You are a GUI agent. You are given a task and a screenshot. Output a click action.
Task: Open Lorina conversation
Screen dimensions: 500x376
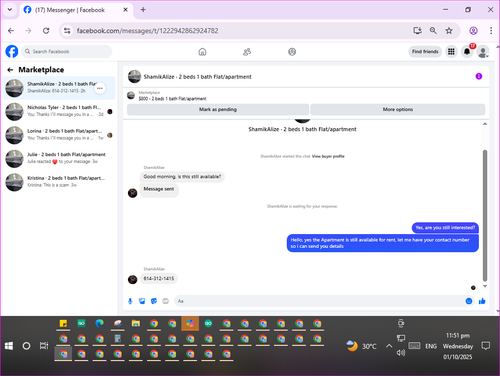click(59, 135)
